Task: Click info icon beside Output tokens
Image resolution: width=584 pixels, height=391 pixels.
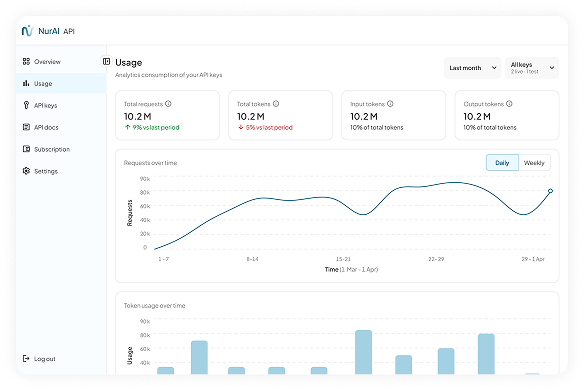Action: point(509,104)
